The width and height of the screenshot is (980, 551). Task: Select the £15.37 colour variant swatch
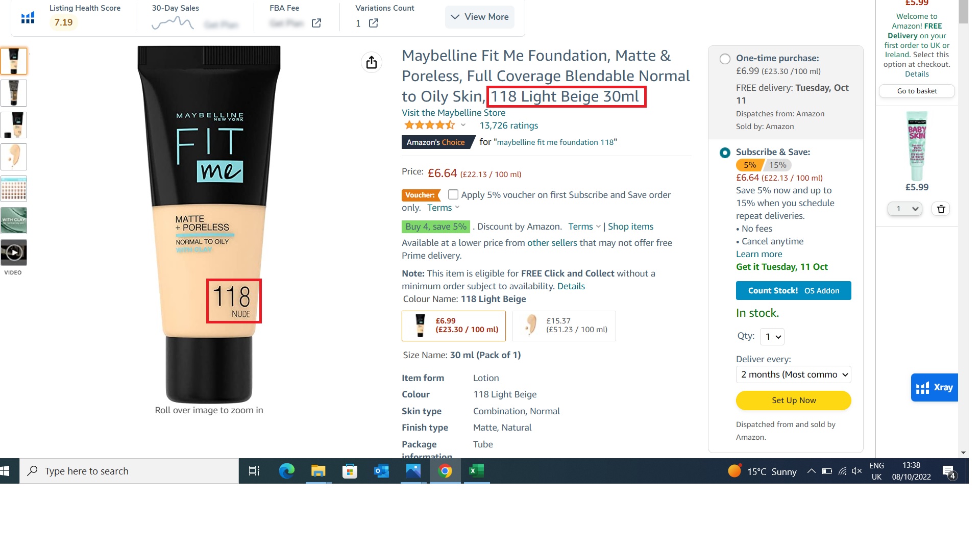(563, 326)
